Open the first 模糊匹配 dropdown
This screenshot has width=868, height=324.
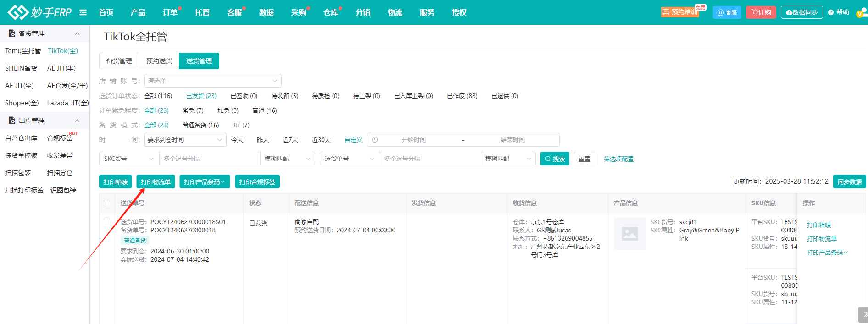click(x=288, y=159)
